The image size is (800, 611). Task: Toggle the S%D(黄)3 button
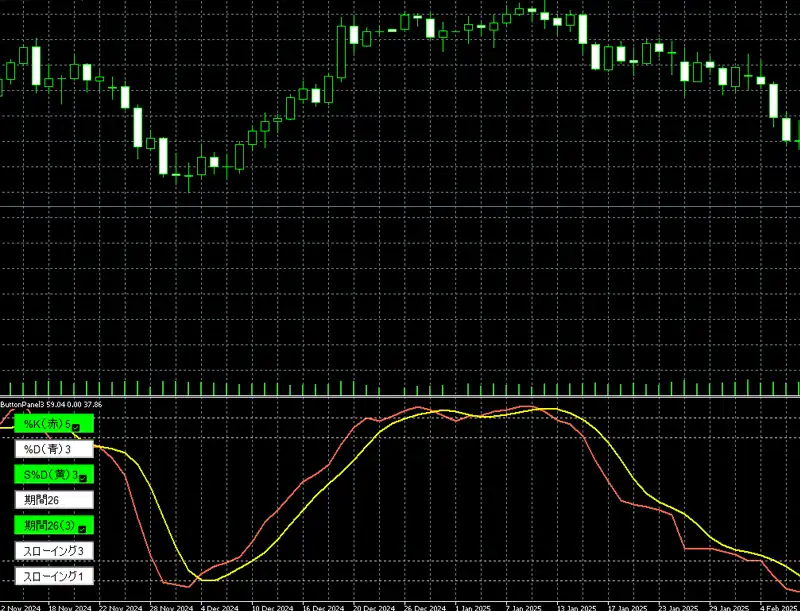pyautogui.click(x=48, y=474)
